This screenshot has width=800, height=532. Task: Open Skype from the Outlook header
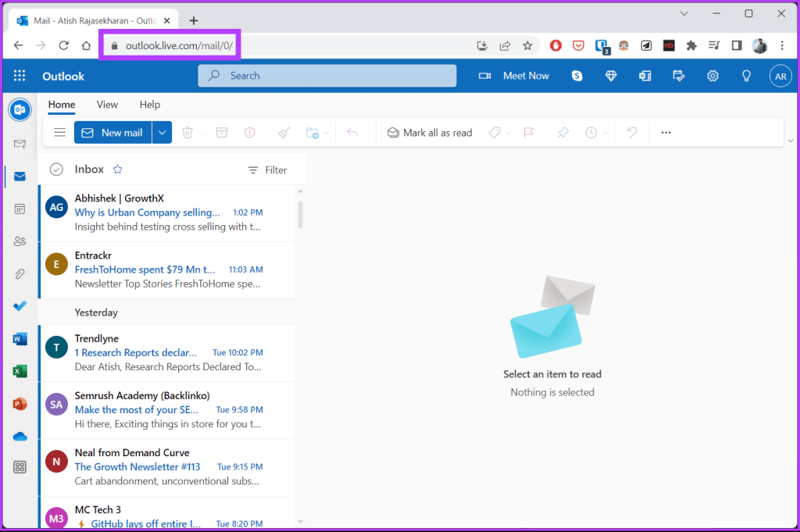click(x=577, y=76)
